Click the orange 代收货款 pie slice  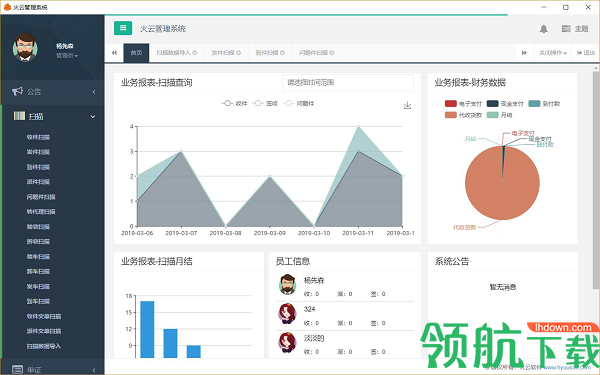[502, 183]
